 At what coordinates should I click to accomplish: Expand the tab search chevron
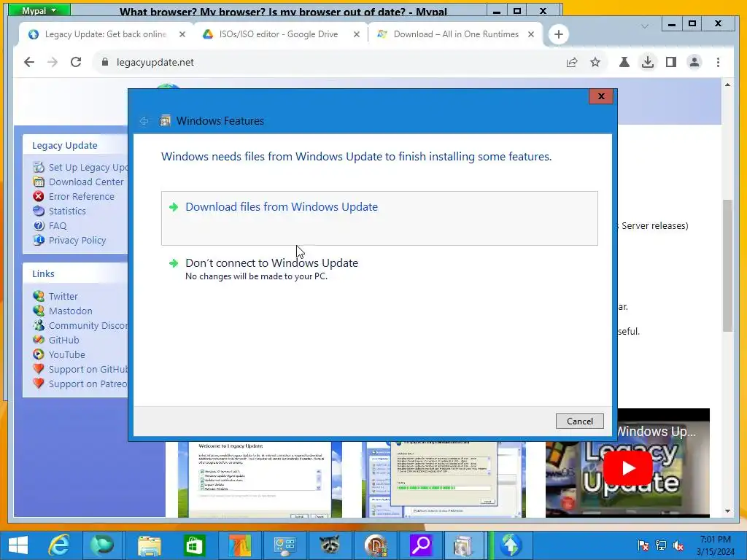click(x=645, y=26)
